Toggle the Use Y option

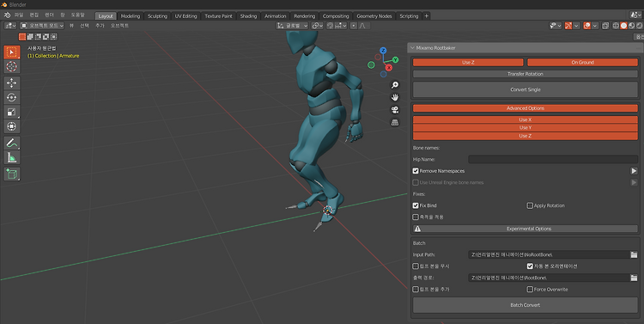(x=526, y=127)
